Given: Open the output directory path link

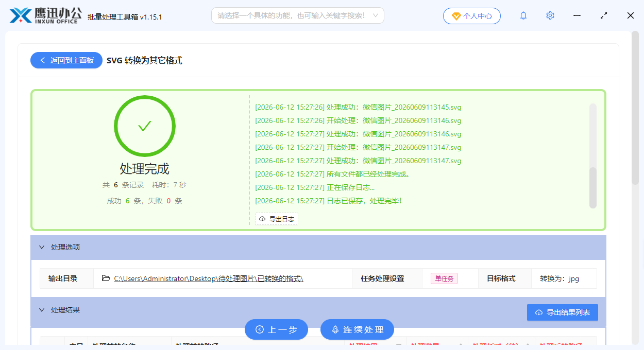Looking at the screenshot, I should pos(209,278).
